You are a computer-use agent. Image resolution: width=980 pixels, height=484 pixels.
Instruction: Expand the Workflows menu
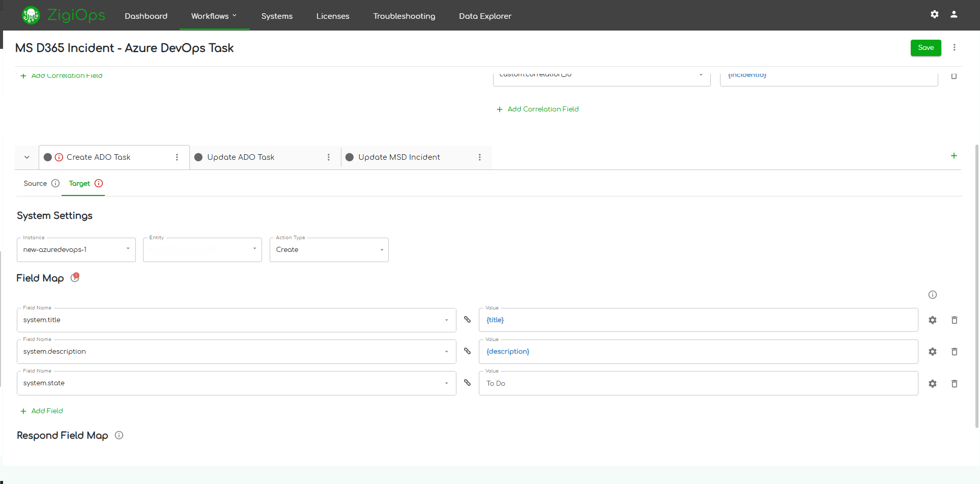pos(214,16)
